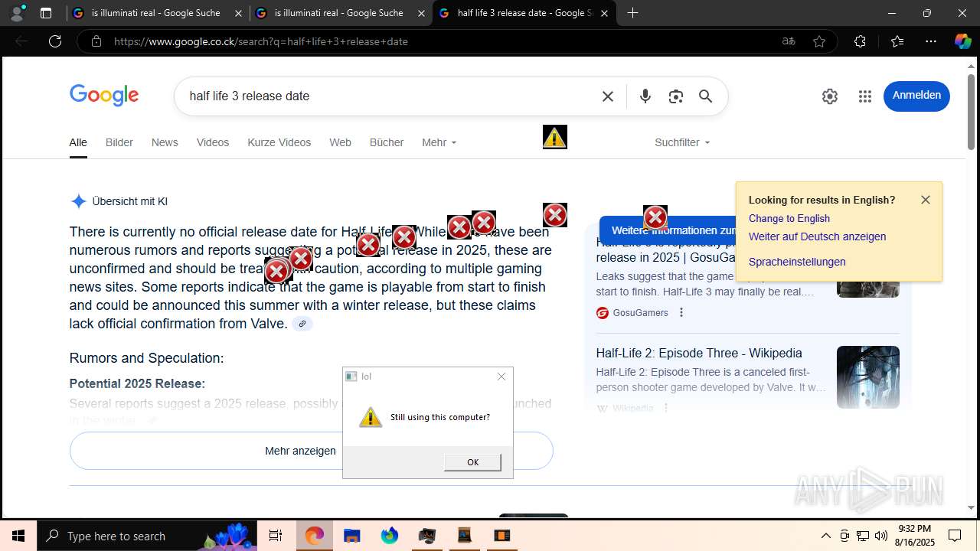980x551 pixels.
Task: Select the News search tab
Action: (x=165, y=142)
